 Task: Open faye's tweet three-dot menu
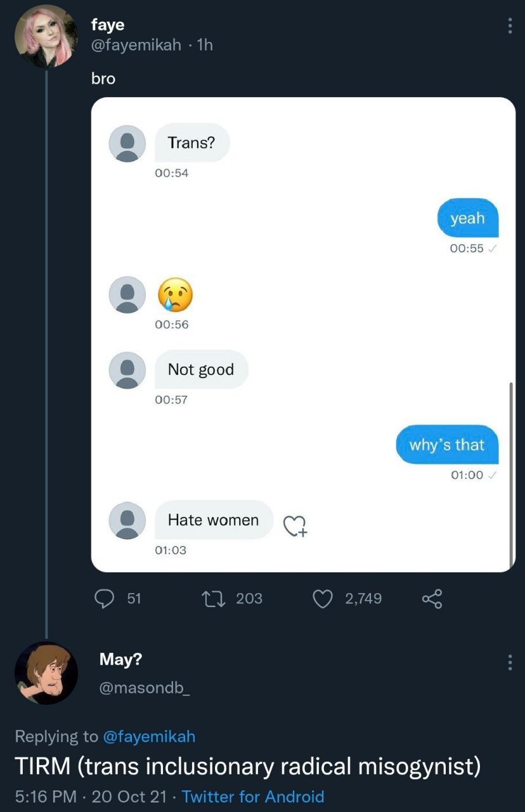click(510, 26)
